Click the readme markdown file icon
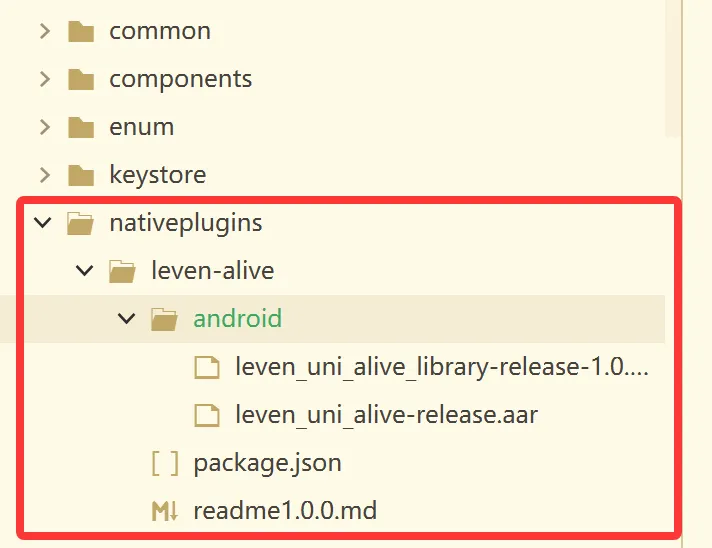This screenshot has height=548, width=712. pyautogui.click(x=165, y=511)
